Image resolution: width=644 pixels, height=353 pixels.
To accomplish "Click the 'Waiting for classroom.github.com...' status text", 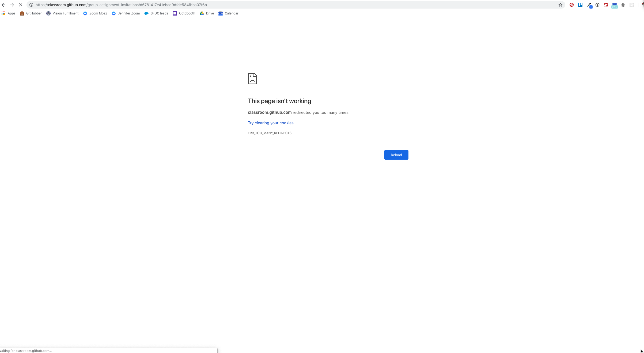I will [x=26, y=351].
